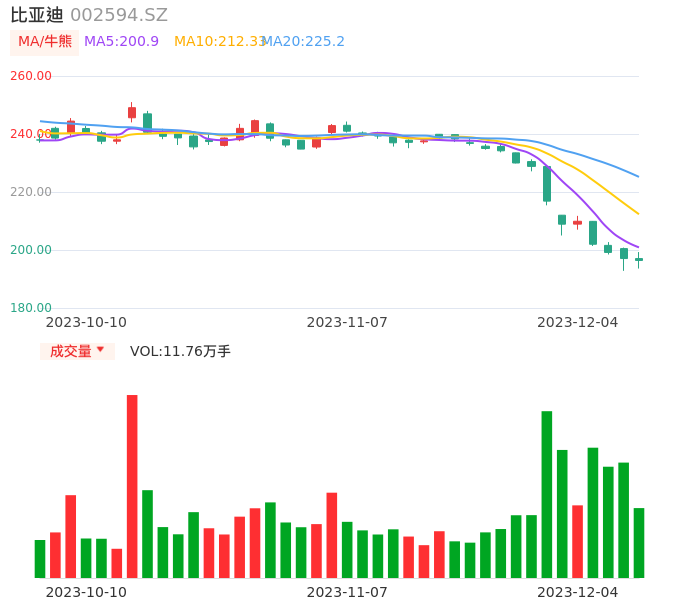Click the MA5:200.9 legend label
Image resolution: width=686 pixels, height=606 pixels.
click(121, 42)
